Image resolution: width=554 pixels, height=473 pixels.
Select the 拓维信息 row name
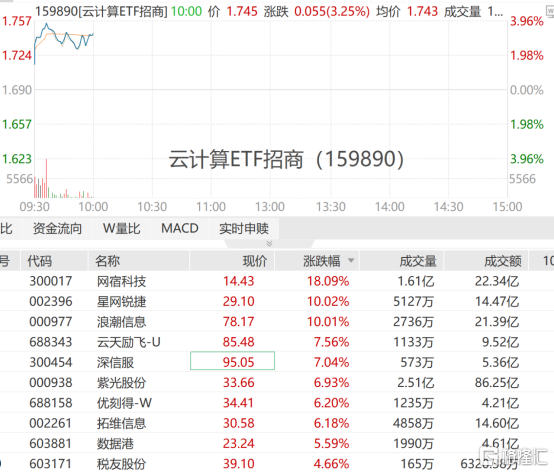pos(122,423)
